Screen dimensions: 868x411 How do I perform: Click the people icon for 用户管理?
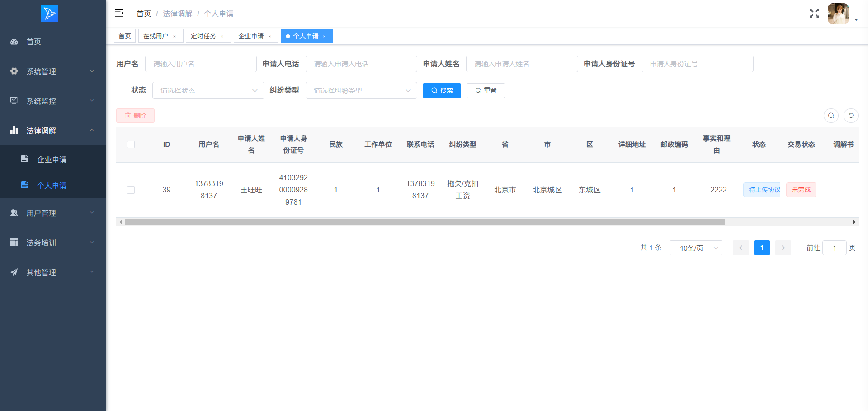point(14,213)
